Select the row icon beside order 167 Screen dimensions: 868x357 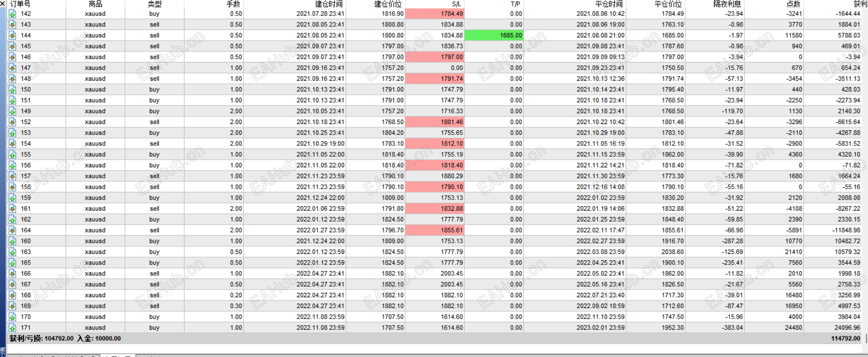tap(12, 285)
